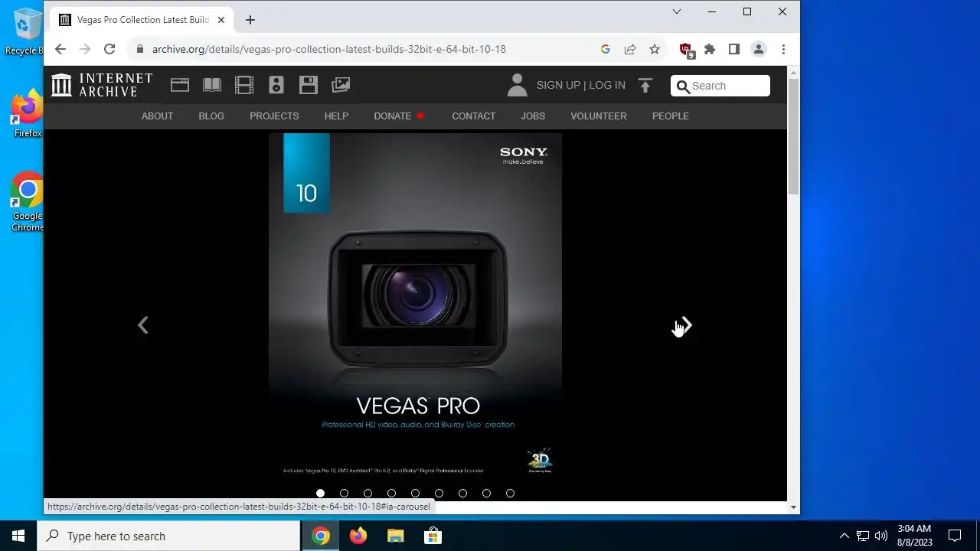Open the uBlock Origin extension icon
The height and width of the screenshot is (551, 980).
click(687, 50)
